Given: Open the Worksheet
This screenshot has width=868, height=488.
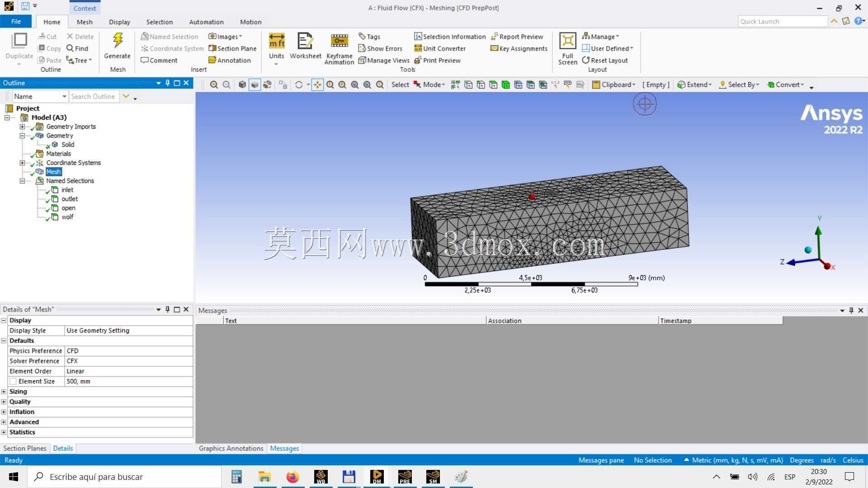Looking at the screenshot, I should (306, 46).
